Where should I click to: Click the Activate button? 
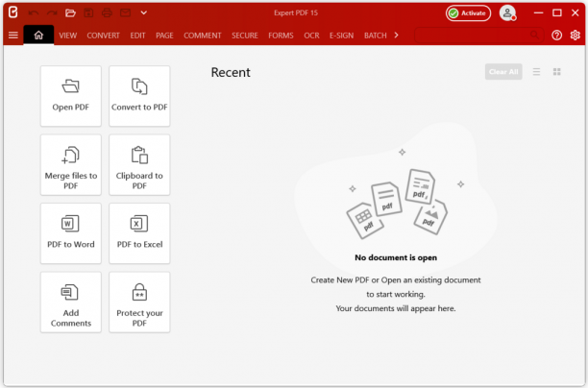pyautogui.click(x=468, y=13)
